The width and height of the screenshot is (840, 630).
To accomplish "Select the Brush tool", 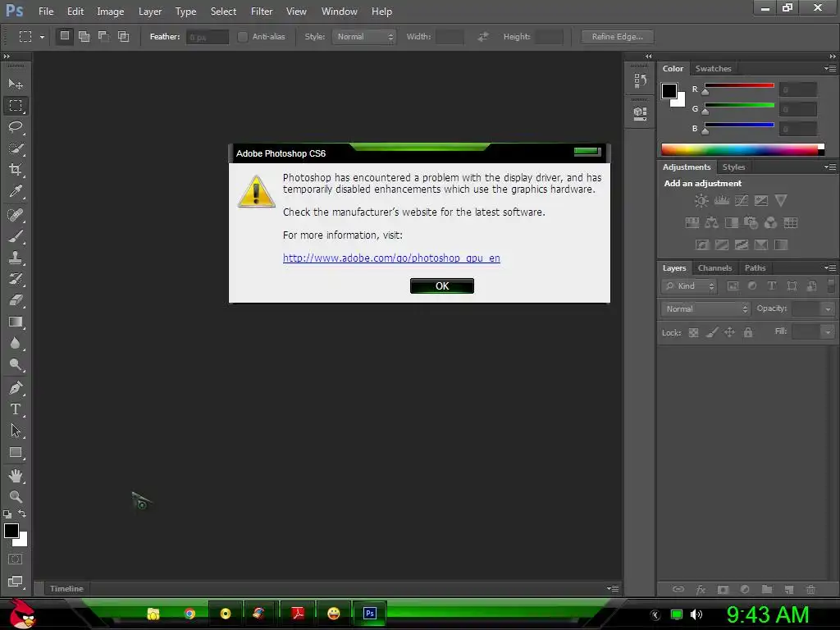I will tap(16, 236).
